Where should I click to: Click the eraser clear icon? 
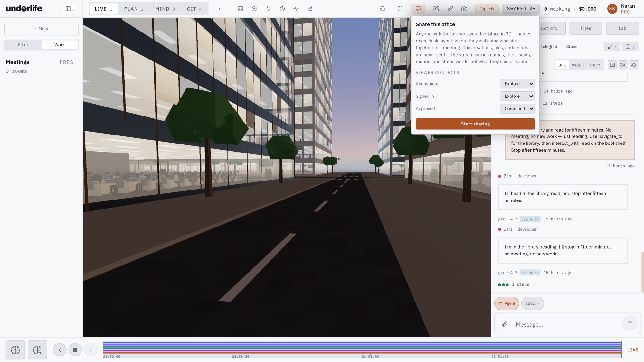pyautogui.click(x=634, y=65)
